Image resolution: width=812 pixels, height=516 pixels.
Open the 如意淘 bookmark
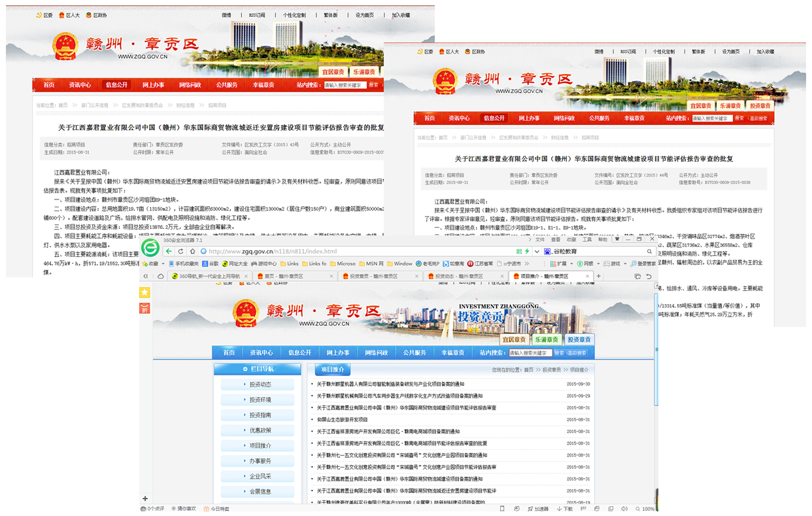(454, 264)
